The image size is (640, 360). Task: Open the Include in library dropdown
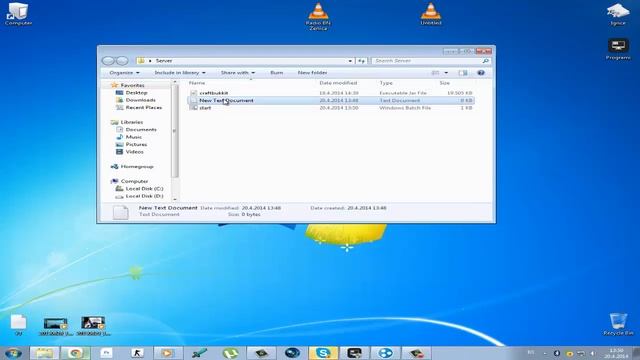click(180, 73)
